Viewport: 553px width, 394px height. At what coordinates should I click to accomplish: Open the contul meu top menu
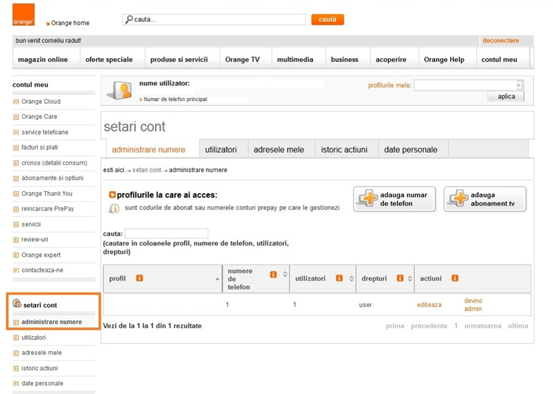(x=499, y=60)
